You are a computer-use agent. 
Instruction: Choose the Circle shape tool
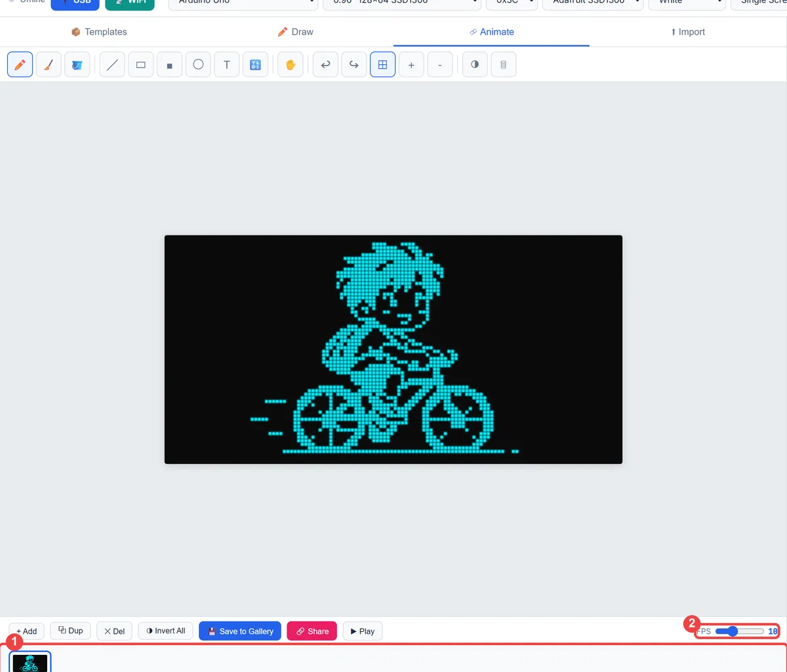coord(198,65)
